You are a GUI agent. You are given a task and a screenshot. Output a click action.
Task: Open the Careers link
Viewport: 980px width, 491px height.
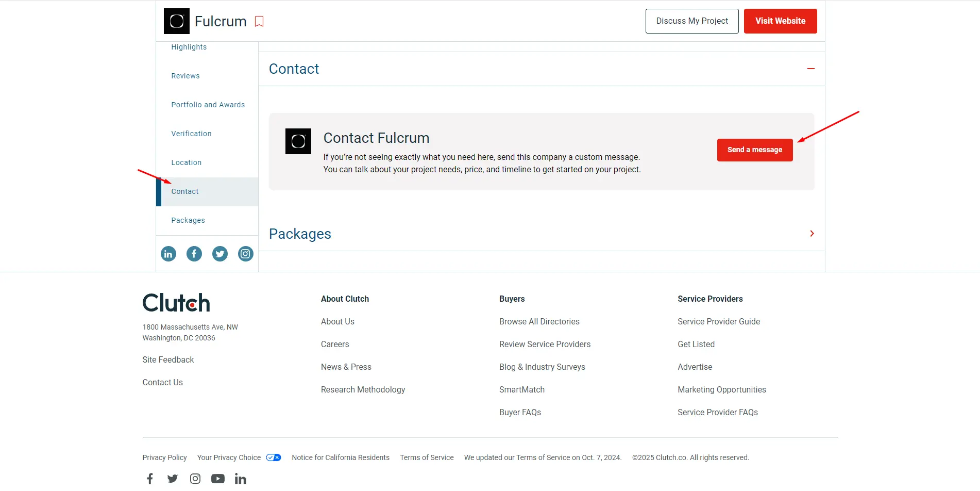[335, 344]
